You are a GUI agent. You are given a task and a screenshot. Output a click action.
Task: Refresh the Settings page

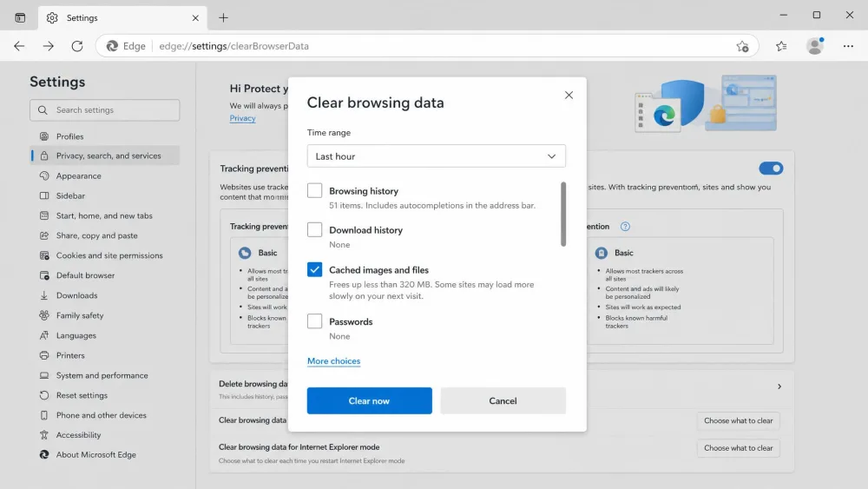pos(77,46)
